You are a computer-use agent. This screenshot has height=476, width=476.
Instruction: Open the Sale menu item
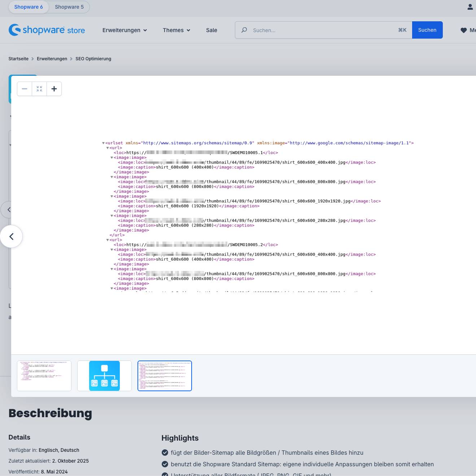click(211, 30)
